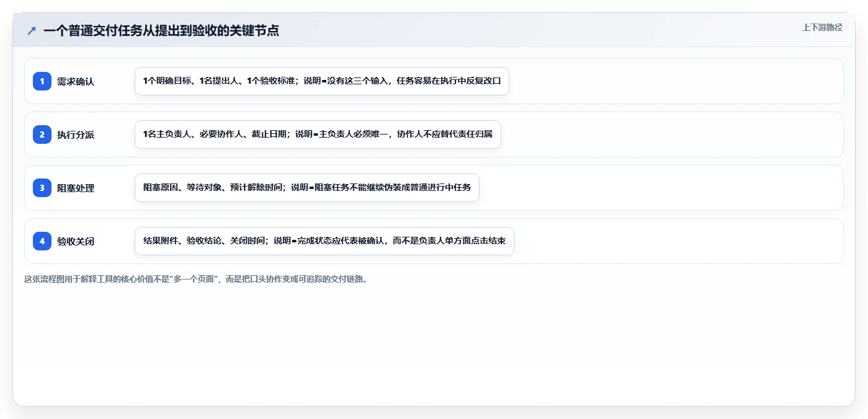The width and height of the screenshot is (868, 419).
Task: Click the footnote text 这张流程图用于解释工具的核心价值
Action: (x=195, y=279)
